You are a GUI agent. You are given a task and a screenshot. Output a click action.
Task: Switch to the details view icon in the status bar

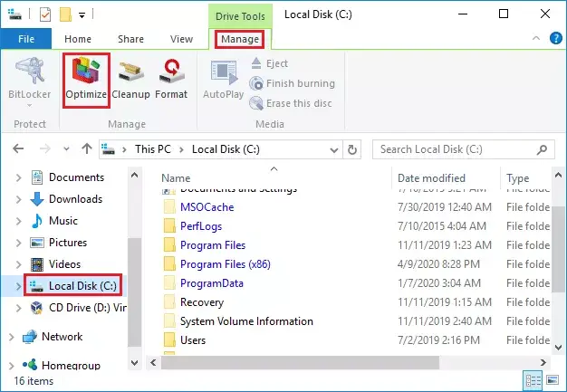pos(533,381)
